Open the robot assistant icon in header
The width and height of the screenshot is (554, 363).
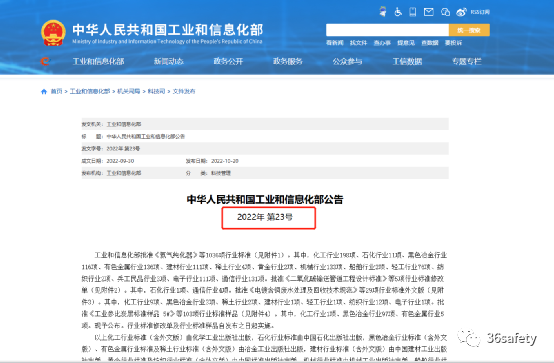click(383, 12)
